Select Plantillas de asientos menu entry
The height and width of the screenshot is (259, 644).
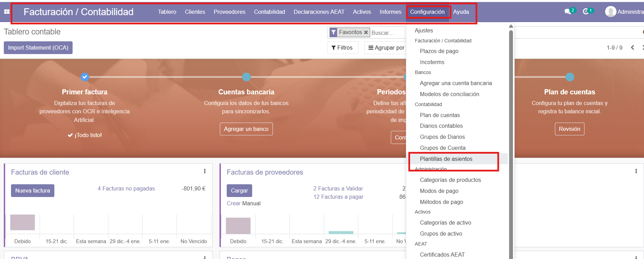point(446,159)
